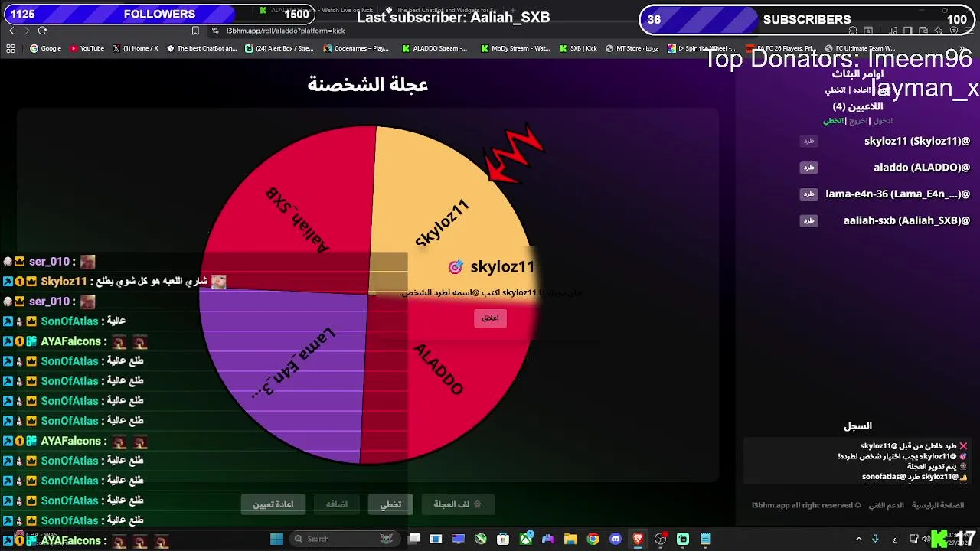Click the السجل log heading
Screen dimensions: 980x551
click(x=857, y=426)
